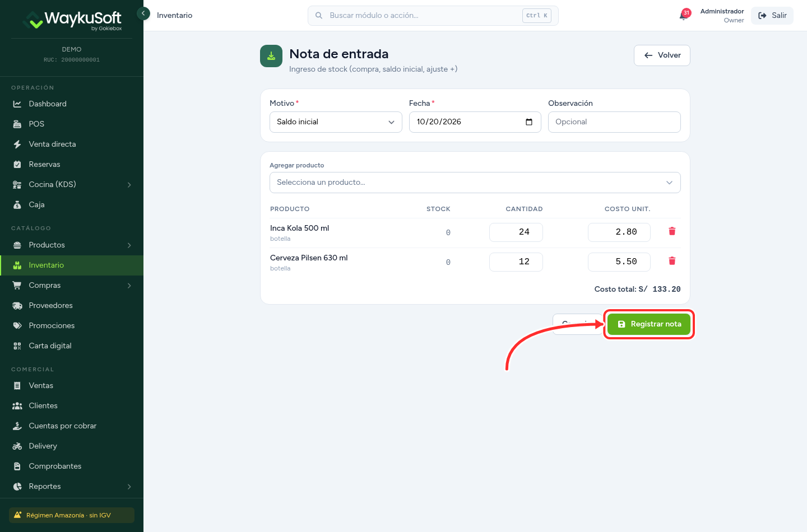Click the Registrar nota button
This screenshot has width=807, height=532.
point(649,324)
